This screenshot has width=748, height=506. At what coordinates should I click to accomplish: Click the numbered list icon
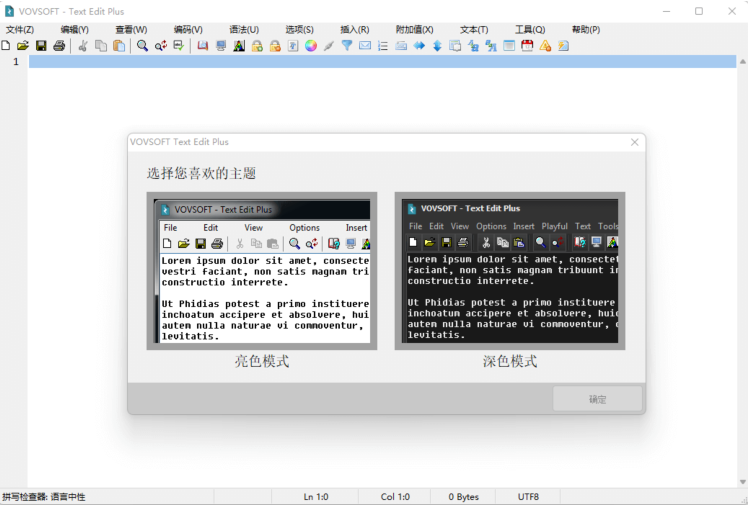[383, 46]
